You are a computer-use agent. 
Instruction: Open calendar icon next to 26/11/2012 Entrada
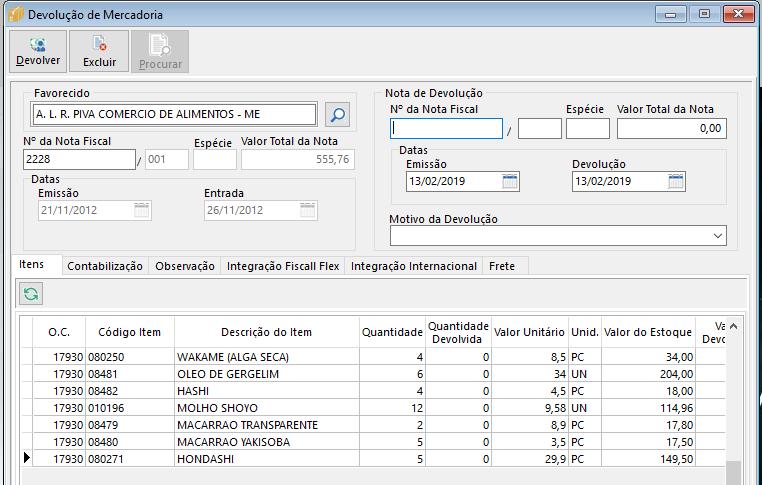click(308, 210)
